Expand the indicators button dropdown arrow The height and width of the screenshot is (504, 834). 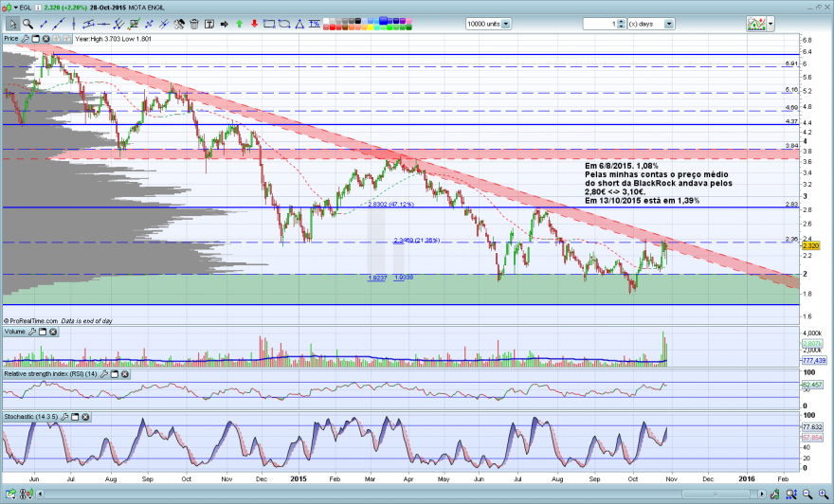tap(771, 24)
